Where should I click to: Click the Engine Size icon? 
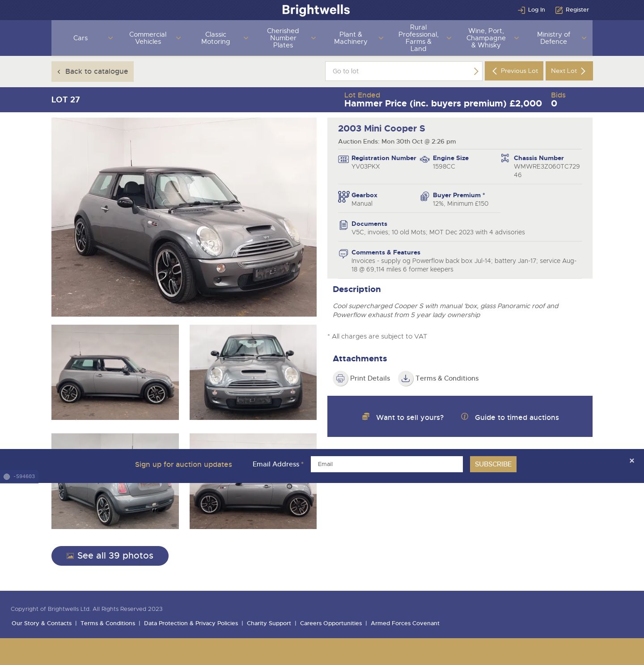click(x=425, y=159)
